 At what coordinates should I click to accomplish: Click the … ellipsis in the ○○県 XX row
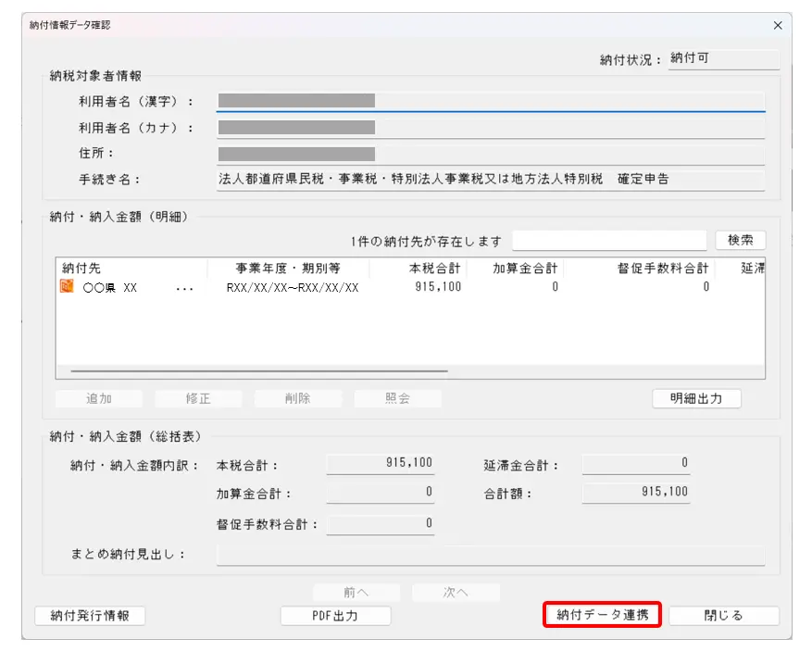click(184, 289)
